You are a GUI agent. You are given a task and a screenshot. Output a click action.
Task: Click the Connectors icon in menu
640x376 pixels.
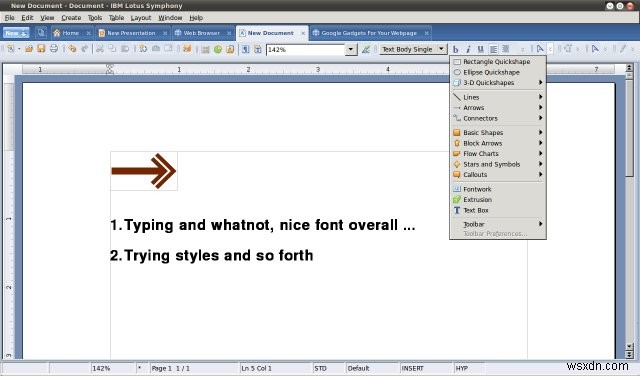(457, 118)
